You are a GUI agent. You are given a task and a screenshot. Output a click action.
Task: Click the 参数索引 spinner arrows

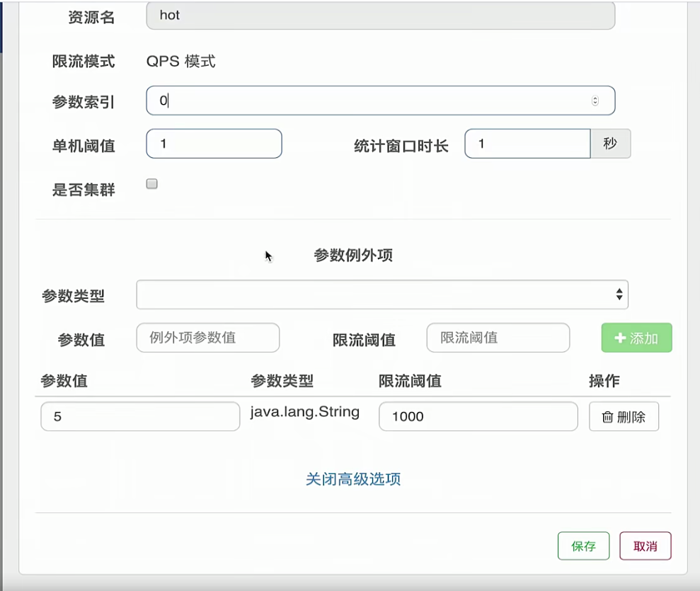point(595,101)
